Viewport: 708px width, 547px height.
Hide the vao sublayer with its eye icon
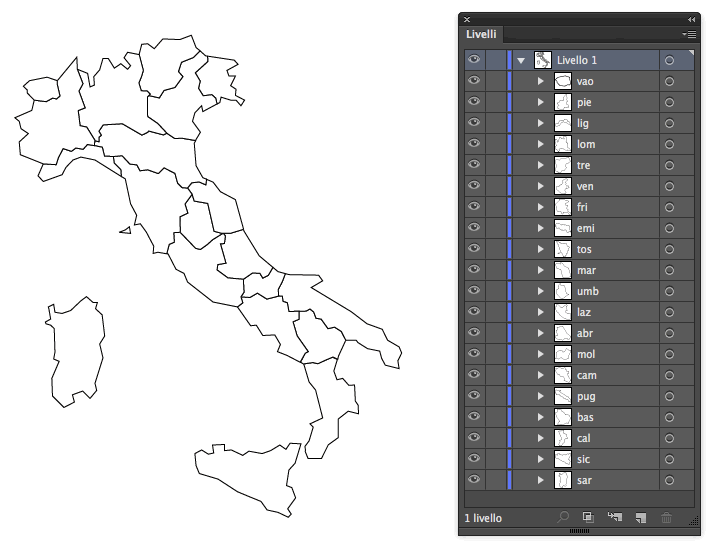point(474,81)
